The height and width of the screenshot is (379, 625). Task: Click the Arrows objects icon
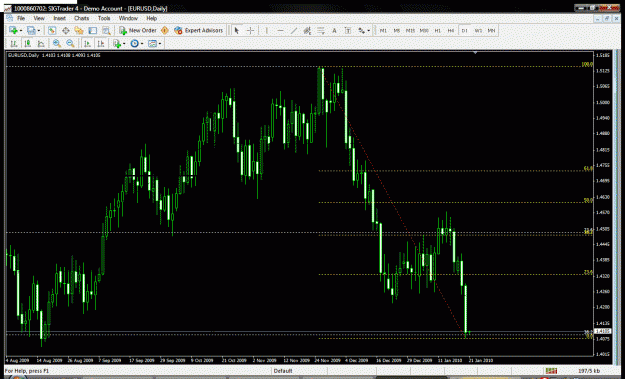[x=362, y=30]
